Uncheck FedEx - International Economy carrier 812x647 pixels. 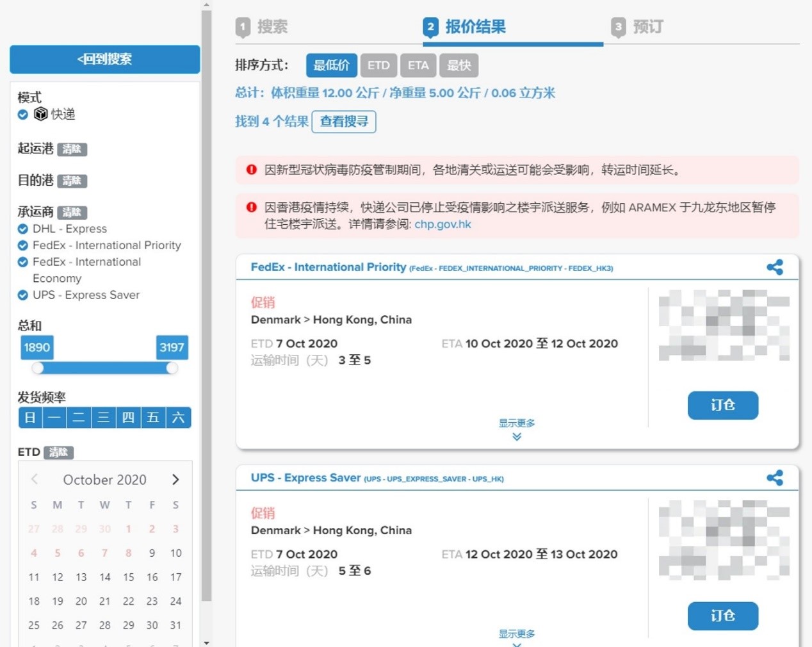23,262
